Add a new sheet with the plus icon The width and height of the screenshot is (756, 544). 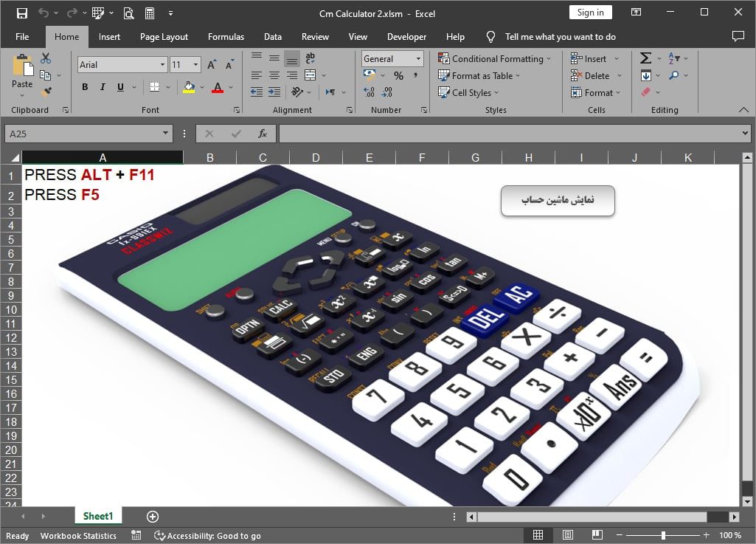pos(153,517)
